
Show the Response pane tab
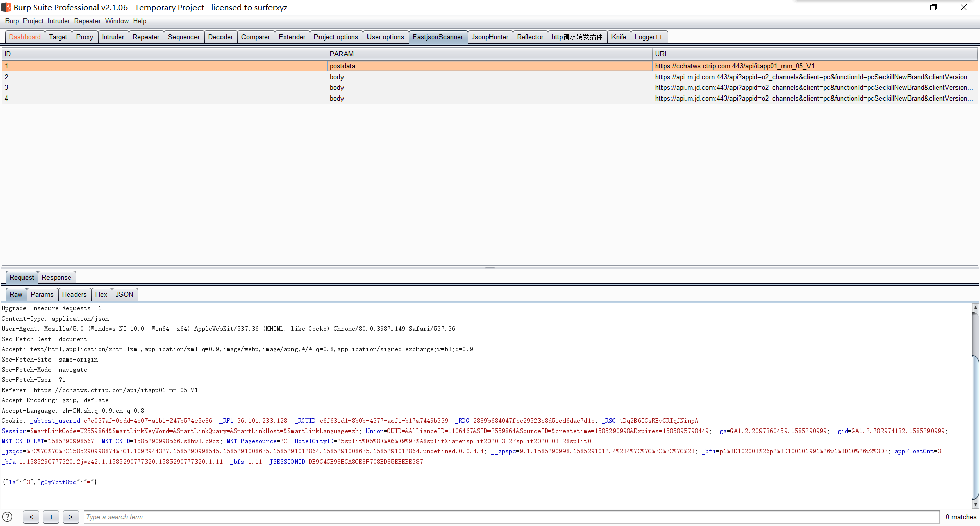pos(57,277)
